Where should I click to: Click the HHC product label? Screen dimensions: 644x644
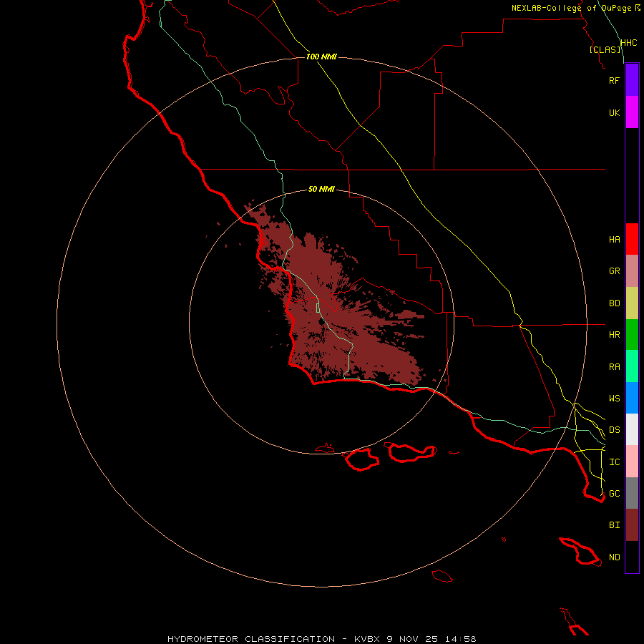pos(628,43)
